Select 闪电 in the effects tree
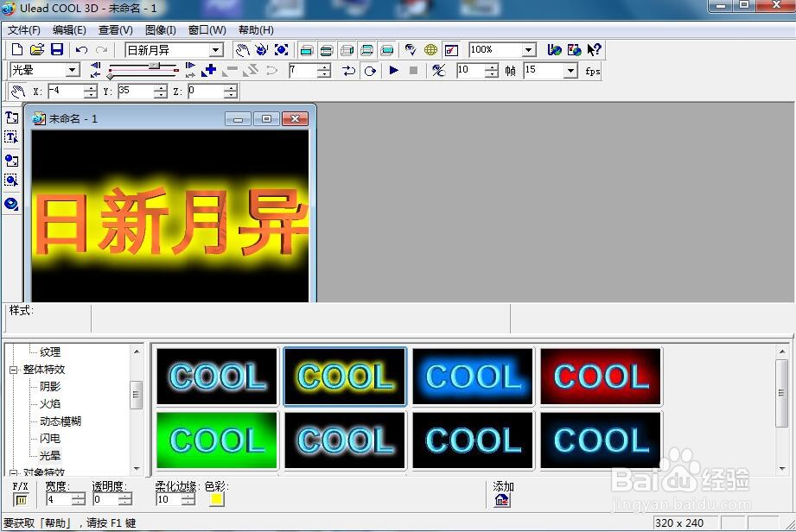This screenshot has height=532, width=796. [50, 438]
